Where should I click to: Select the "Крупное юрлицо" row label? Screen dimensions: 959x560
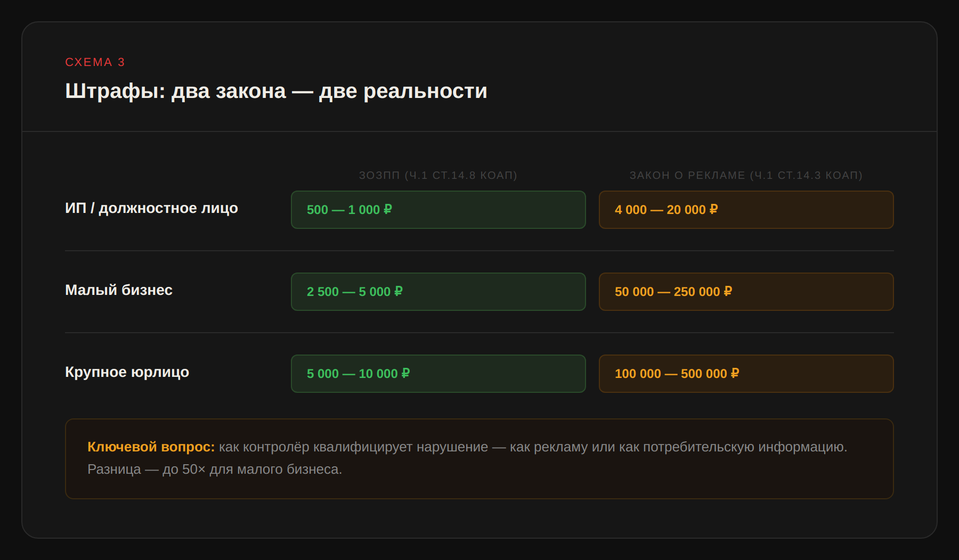127,372
